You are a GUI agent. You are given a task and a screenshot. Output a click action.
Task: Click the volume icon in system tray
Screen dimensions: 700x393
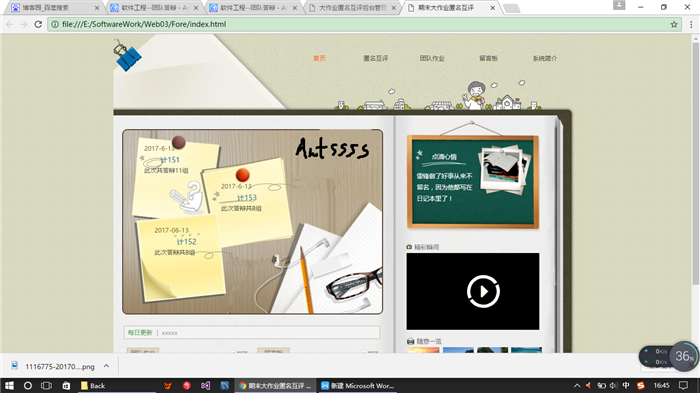click(x=613, y=385)
